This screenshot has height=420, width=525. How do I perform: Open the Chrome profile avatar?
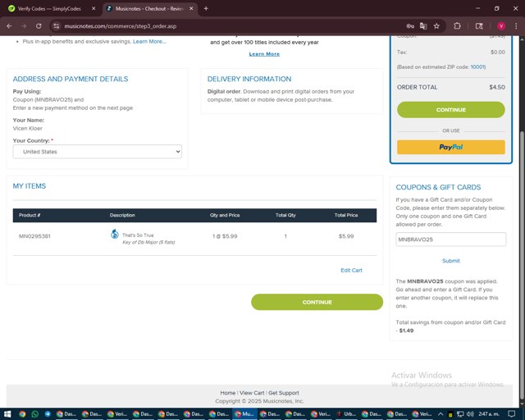[x=501, y=26]
